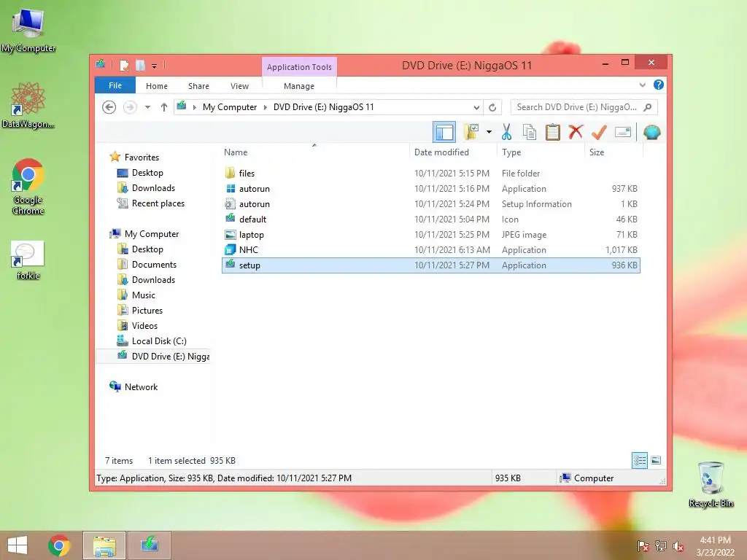Viewport: 747px width, 560px height.
Task: Click the Recycle Bin desktop icon
Action: [711, 484]
